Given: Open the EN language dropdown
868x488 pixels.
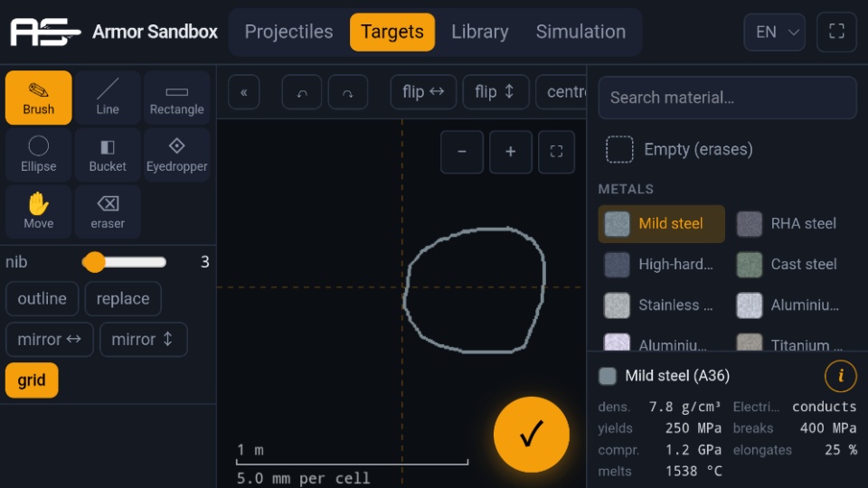Looking at the screenshot, I should point(775,33).
